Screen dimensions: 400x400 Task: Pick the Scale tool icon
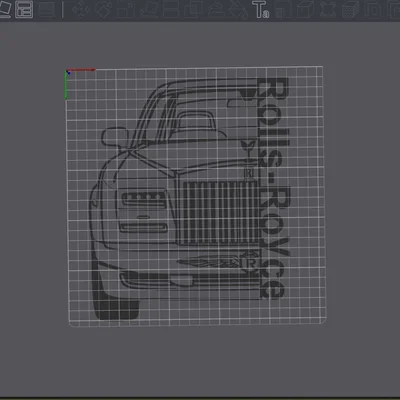click(x=125, y=9)
